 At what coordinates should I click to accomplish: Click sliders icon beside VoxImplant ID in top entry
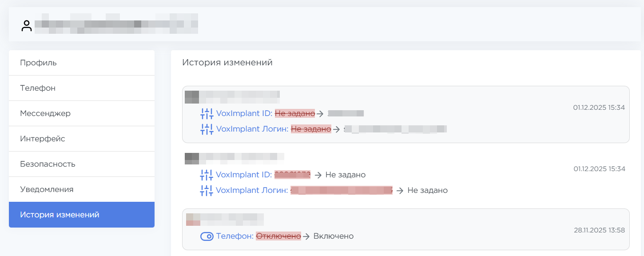[207, 114]
